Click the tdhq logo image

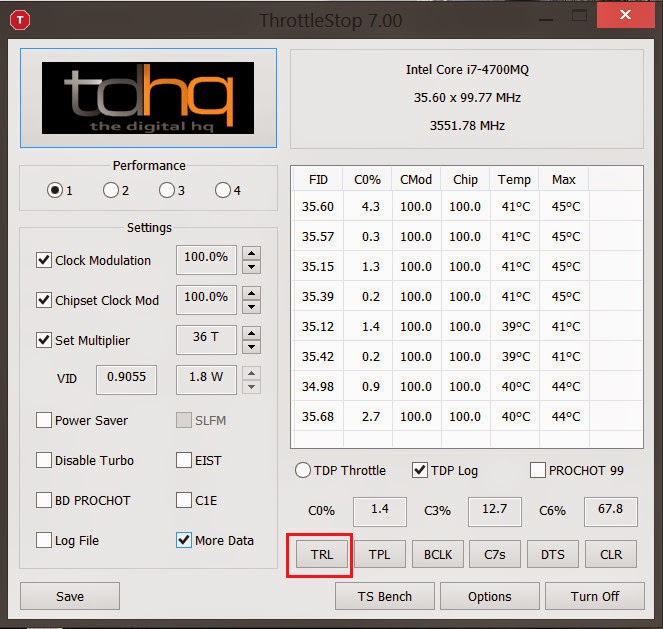click(x=147, y=98)
